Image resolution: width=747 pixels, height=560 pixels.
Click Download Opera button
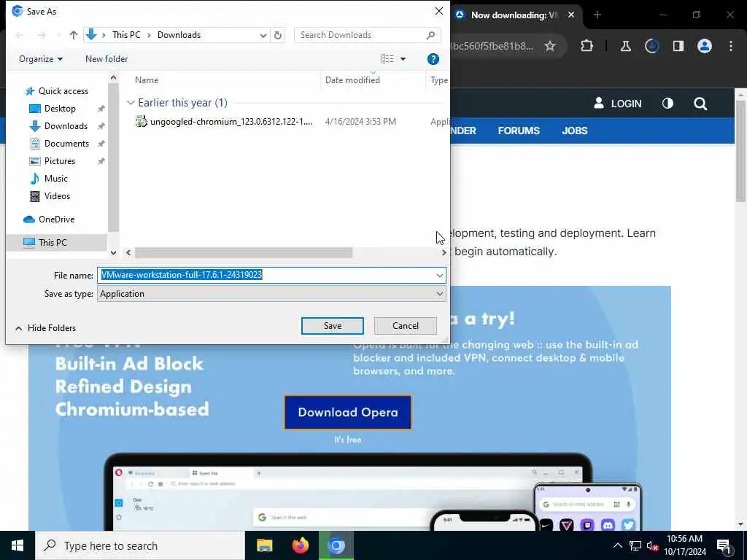[348, 413]
